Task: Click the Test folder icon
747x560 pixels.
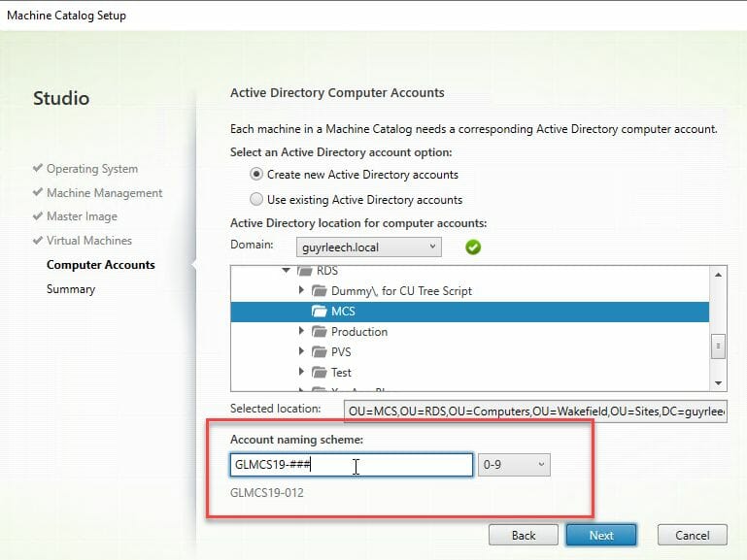Action: [320, 372]
